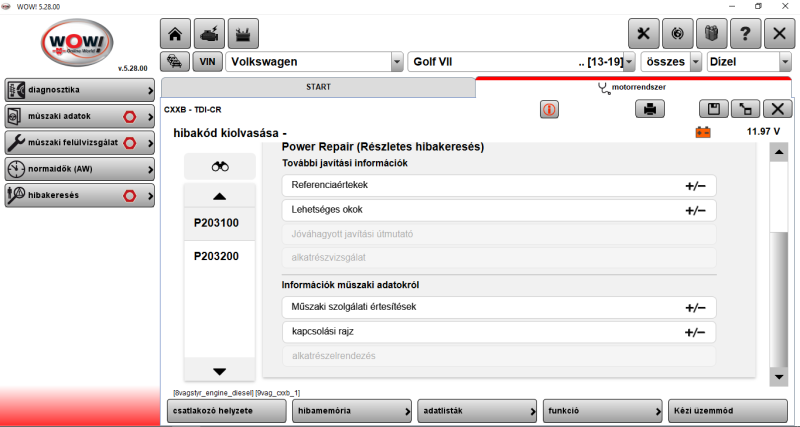
Task: Click red hexagon on műszaki felülvizsgálat
Action: pos(129,143)
